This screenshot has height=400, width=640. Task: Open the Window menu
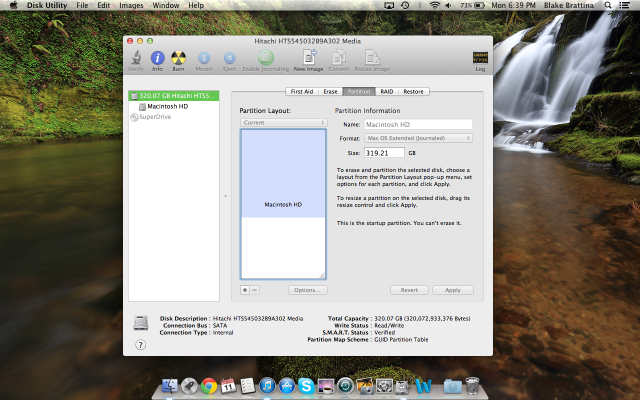[166, 5]
